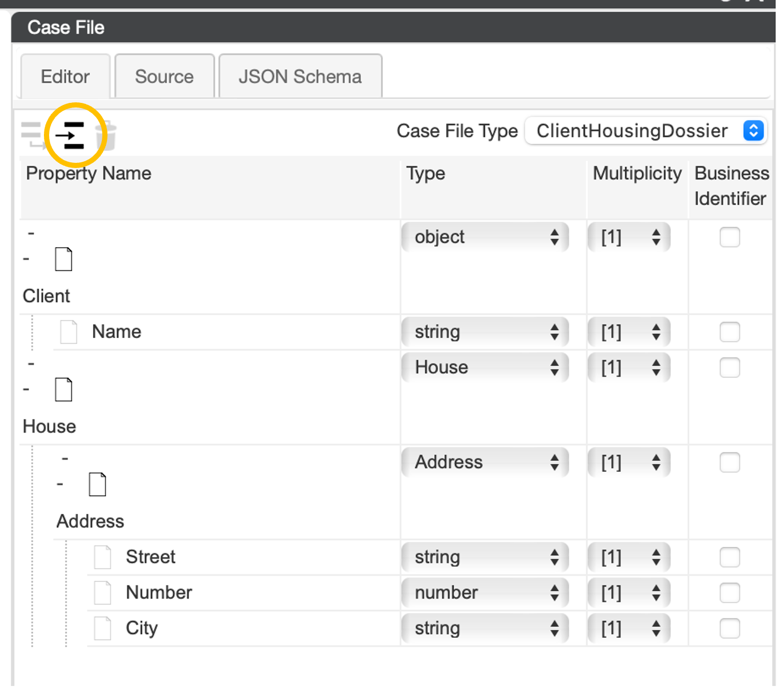This screenshot has width=784, height=687.
Task: Check Business Identifier box for Street
Action: tap(729, 557)
